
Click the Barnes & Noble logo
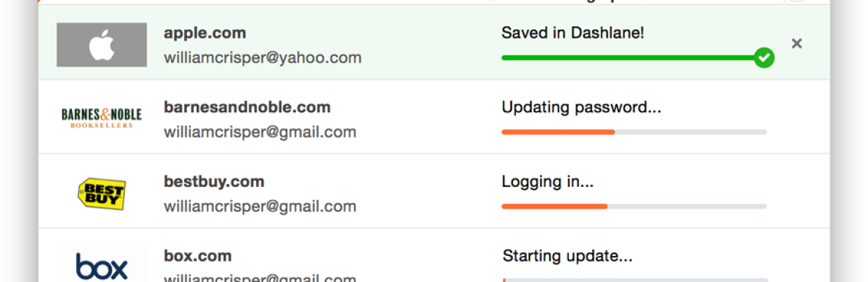tap(102, 118)
